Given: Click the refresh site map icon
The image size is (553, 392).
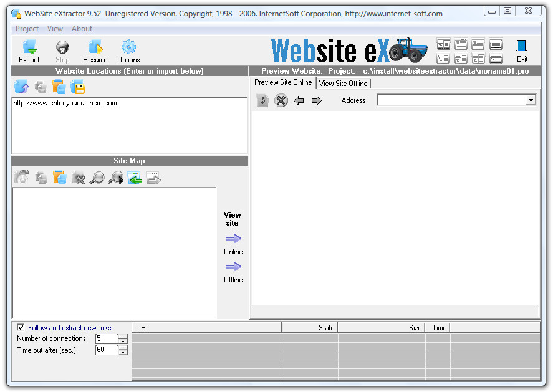Looking at the screenshot, I should [x=22, y=178].
